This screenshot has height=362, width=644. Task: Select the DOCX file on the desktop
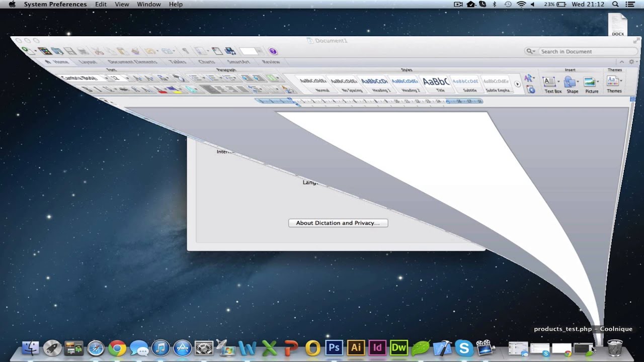click(x=618, y=24)
